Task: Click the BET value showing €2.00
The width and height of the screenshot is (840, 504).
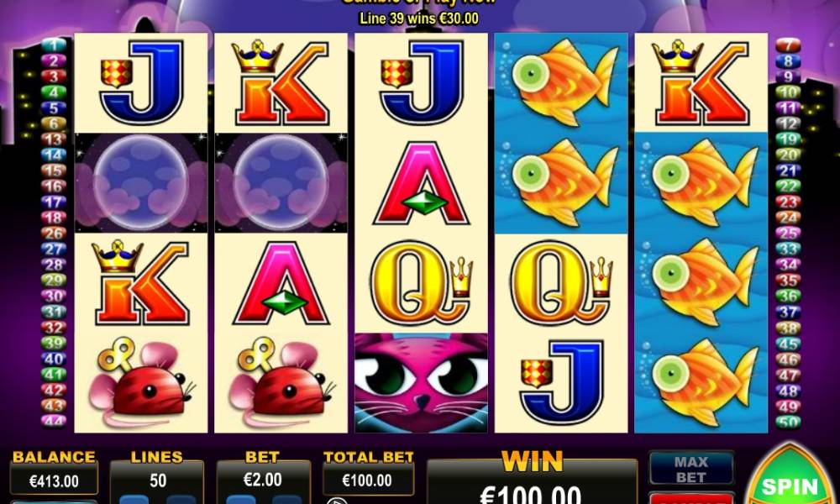Action: (262, 480)
